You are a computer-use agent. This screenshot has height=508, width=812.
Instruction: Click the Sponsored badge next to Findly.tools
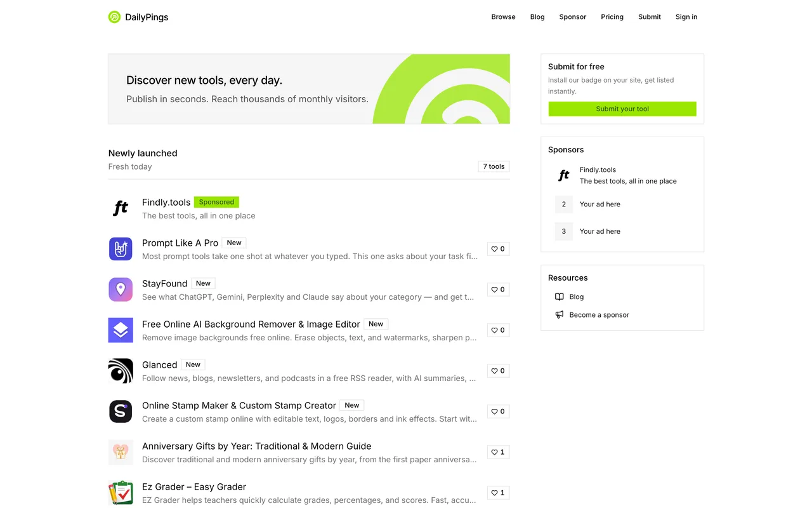[216, 202]
